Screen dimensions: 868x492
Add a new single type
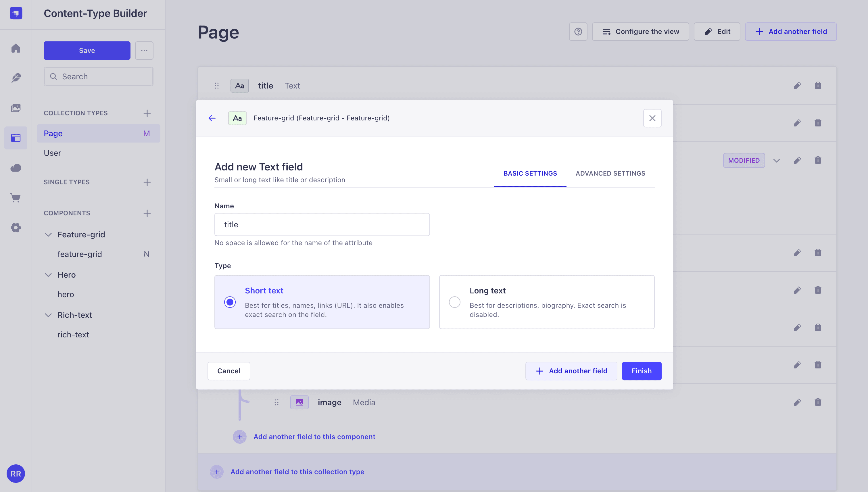tap(147, 182)
